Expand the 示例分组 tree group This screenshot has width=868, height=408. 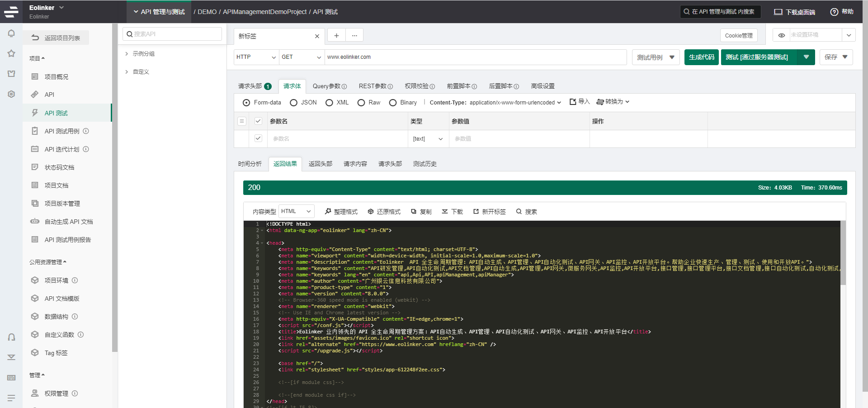[x=127, y=53]
